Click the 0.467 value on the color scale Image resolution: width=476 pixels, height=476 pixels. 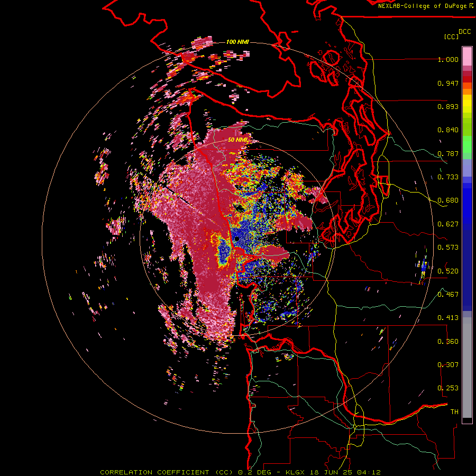pos(448,295)
